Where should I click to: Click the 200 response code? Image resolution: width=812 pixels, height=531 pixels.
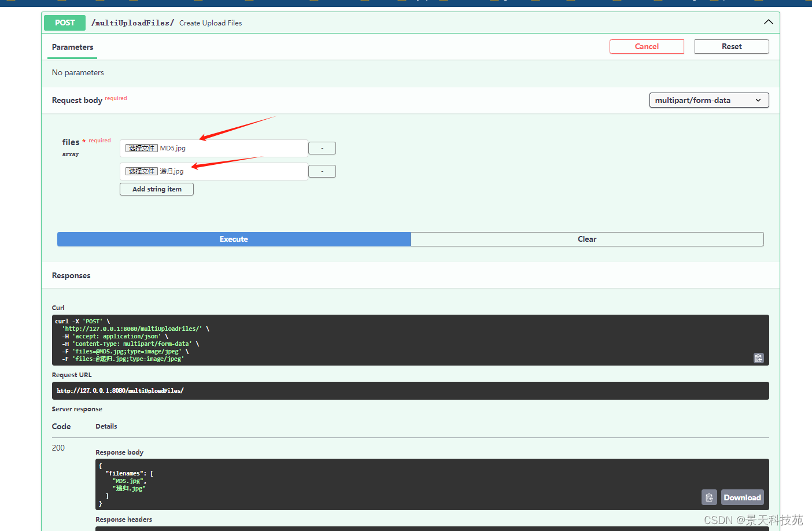pos(58,448)
